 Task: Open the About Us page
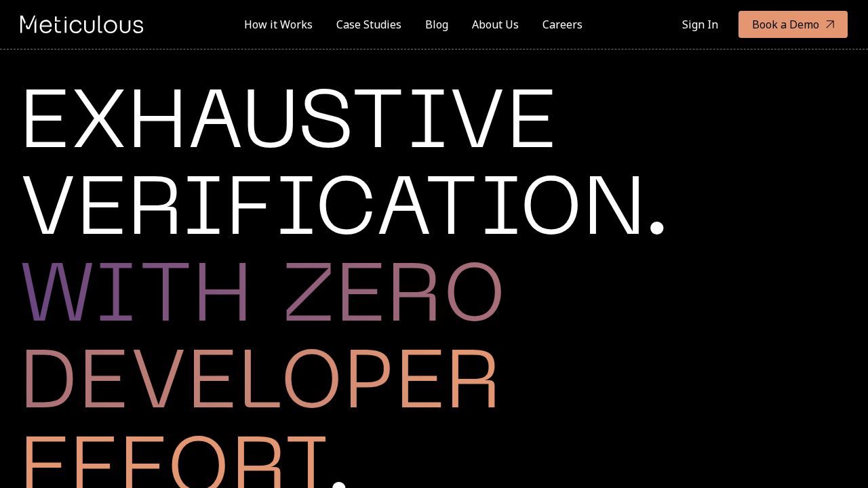coord(495,24)
